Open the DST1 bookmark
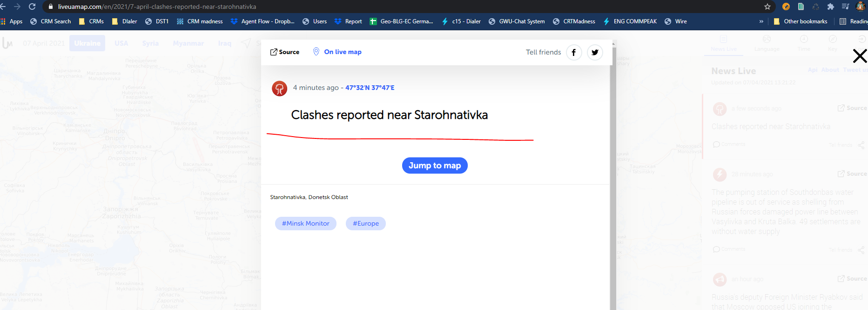Screen dimensions: 868x310 coord(157,21)
